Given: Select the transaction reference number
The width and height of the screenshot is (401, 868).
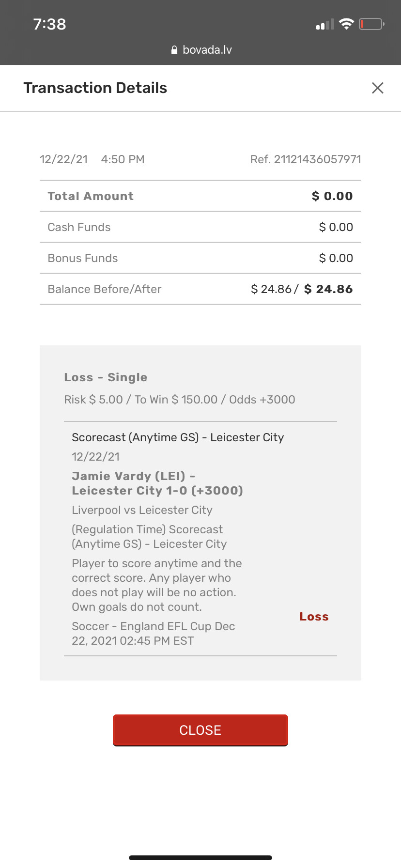Looking at the screenshot, I should coord(306,159).
